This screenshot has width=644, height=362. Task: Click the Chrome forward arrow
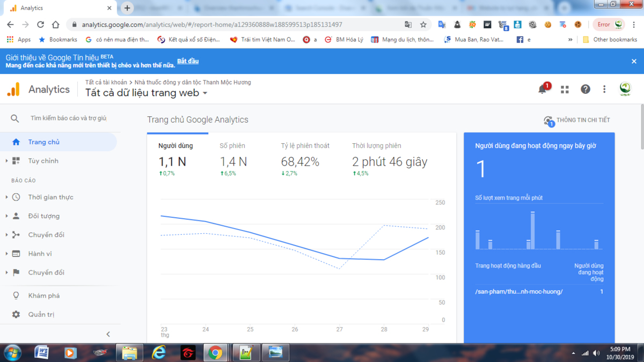[x=25, y=25]
